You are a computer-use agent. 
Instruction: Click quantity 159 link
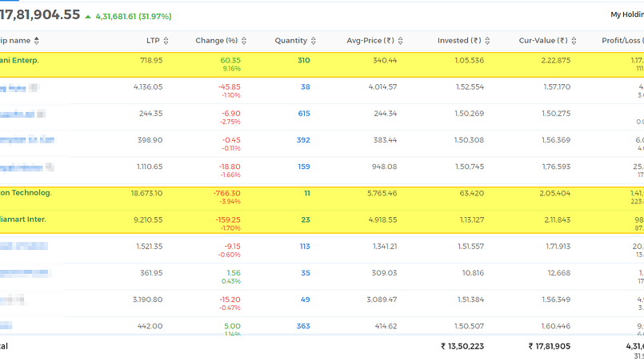[304, 167]
